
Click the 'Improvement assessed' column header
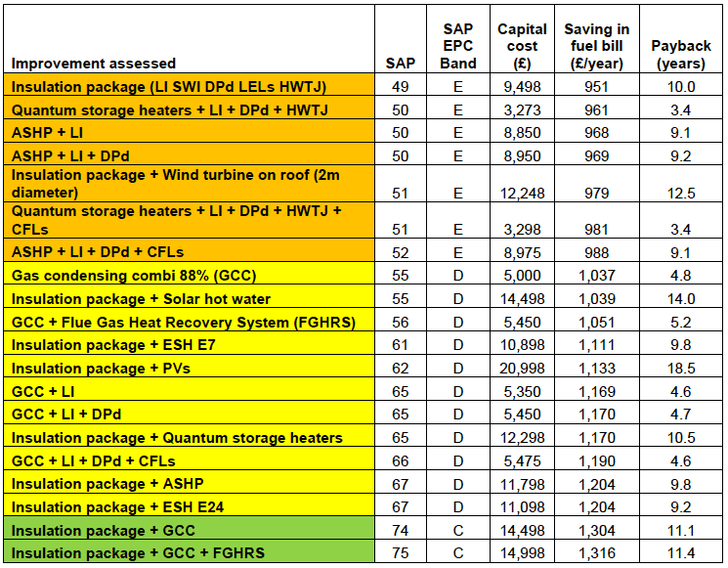(x=94, y=64)
